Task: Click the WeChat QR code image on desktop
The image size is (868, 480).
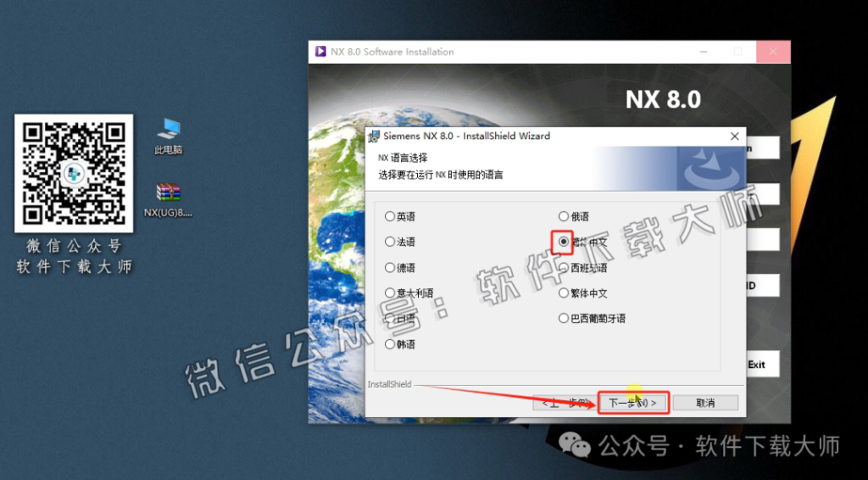Action: pyautogui.click(x=74, y=173)
